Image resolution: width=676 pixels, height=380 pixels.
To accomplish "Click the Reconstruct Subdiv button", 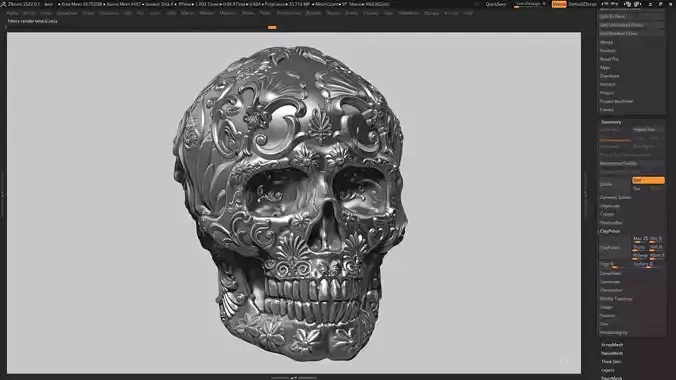I will [632, 163].
